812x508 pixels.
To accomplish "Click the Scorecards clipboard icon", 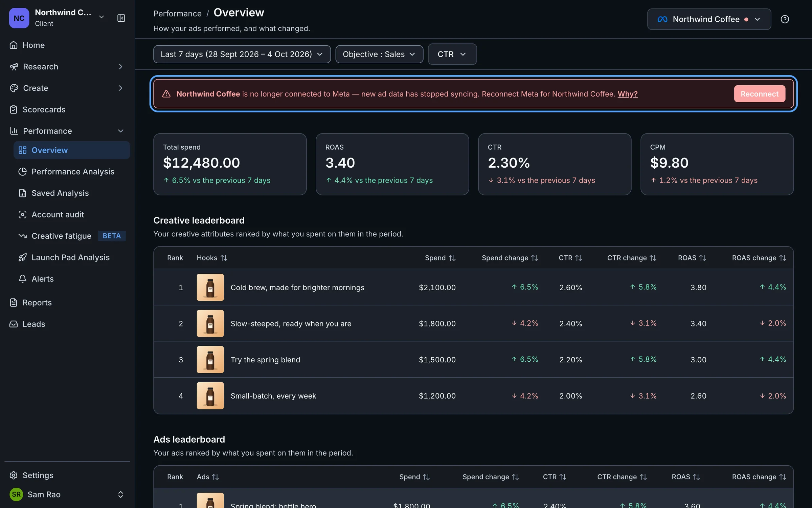I will click(14, 109).
